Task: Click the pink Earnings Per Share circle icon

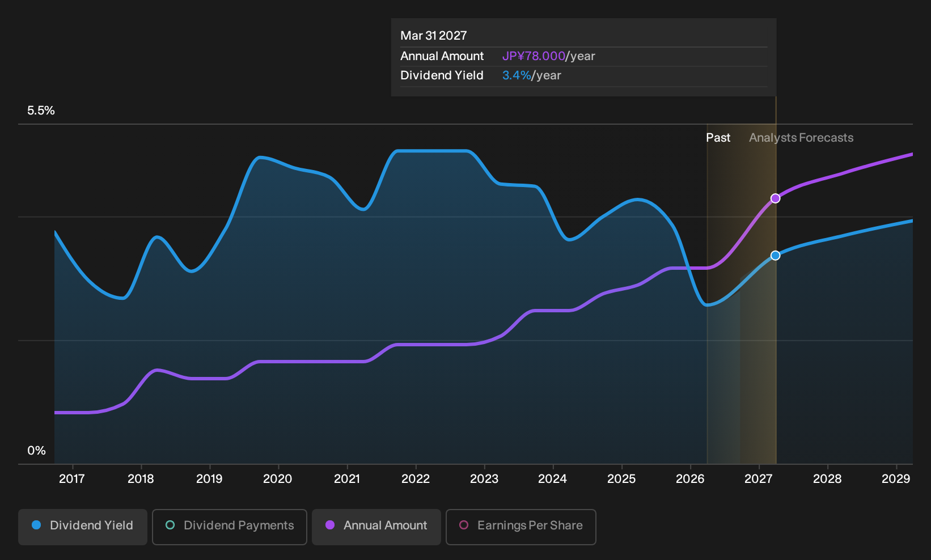Action: click(464, 525)
